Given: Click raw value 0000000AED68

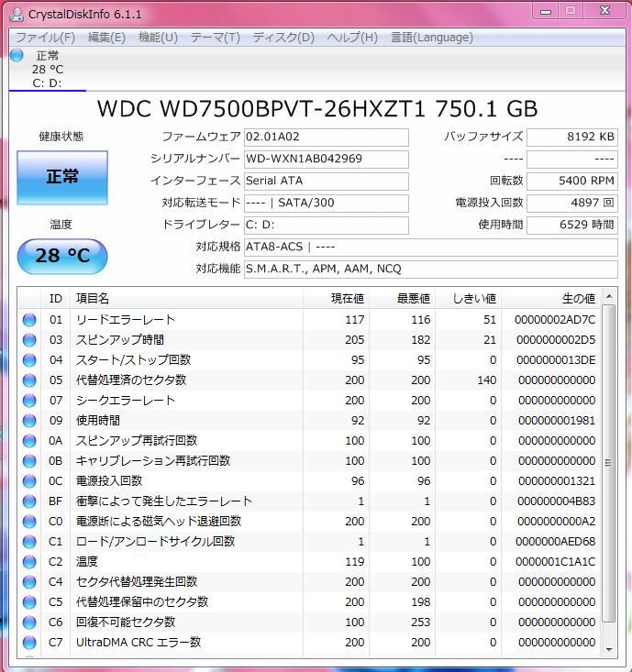Looking at the screenshot, I should (555, 541).
